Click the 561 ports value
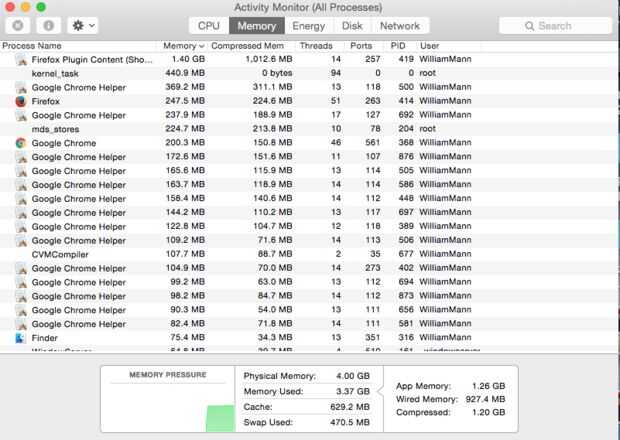The image size is (620, 440). point(373,143)
